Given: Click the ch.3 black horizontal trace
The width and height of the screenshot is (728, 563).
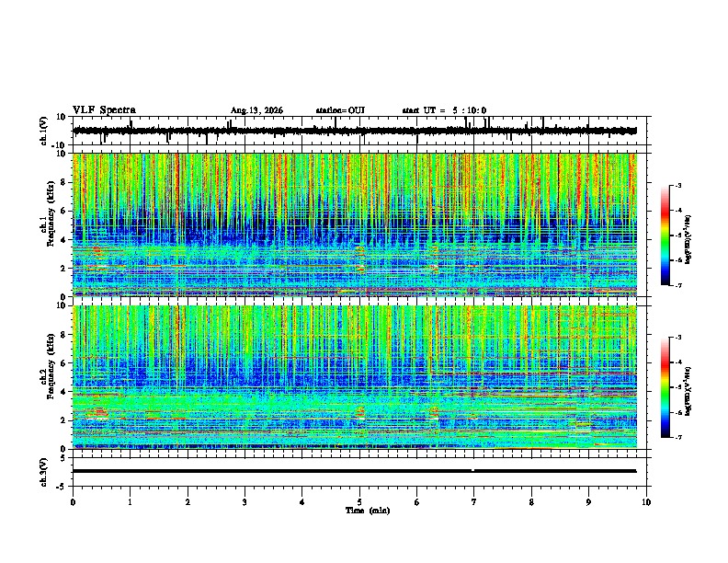Looking at the screenshot, I should coord(354,471).
